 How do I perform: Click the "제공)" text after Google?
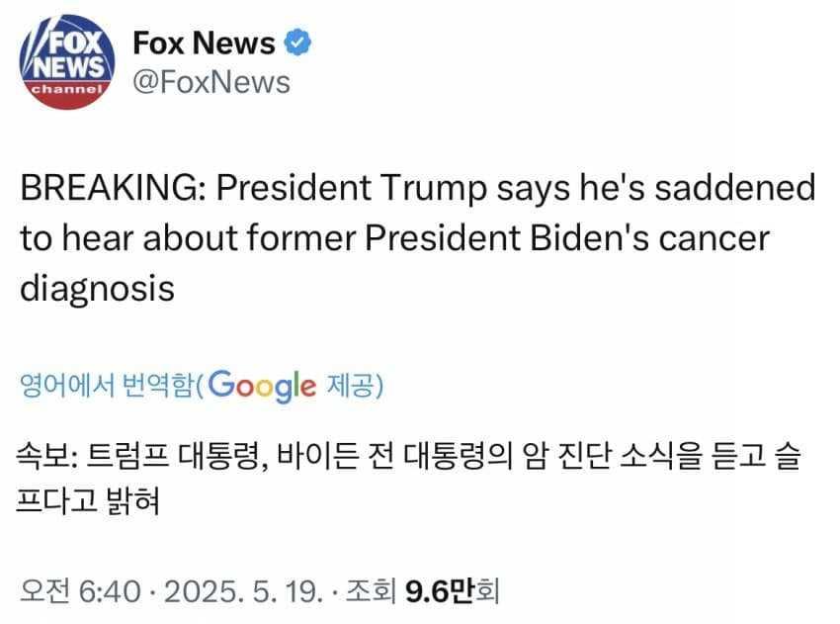tap(355, 385)
